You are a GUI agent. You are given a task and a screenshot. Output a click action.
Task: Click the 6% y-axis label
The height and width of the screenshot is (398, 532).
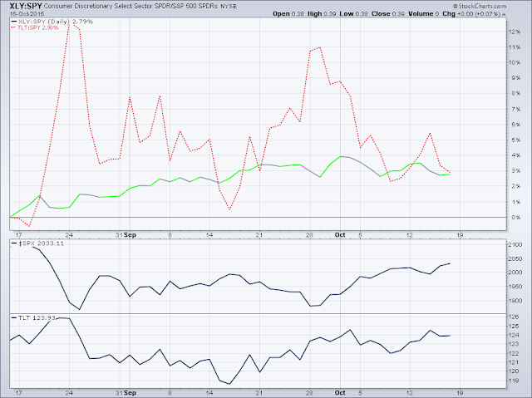[x=515, y=125]
